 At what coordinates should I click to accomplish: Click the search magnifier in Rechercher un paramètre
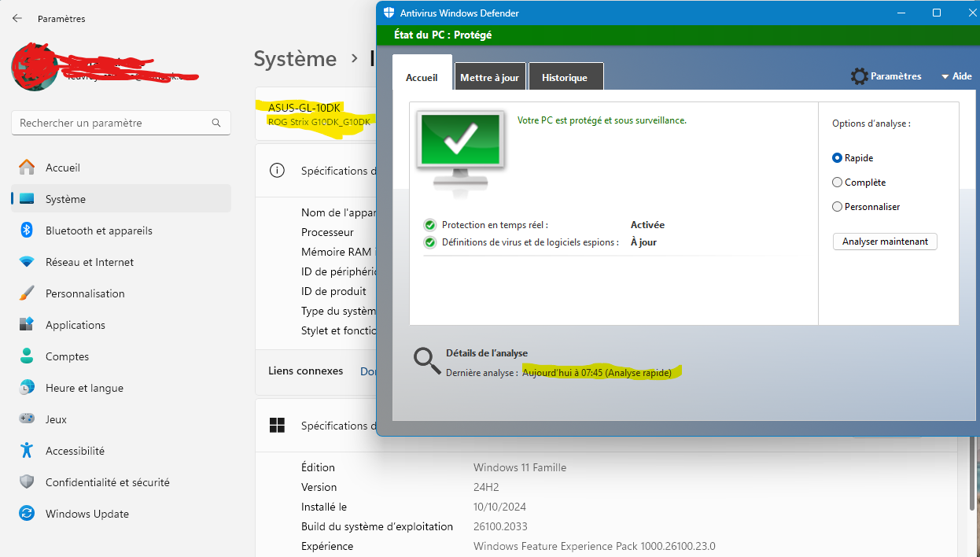tap(216, 123)
